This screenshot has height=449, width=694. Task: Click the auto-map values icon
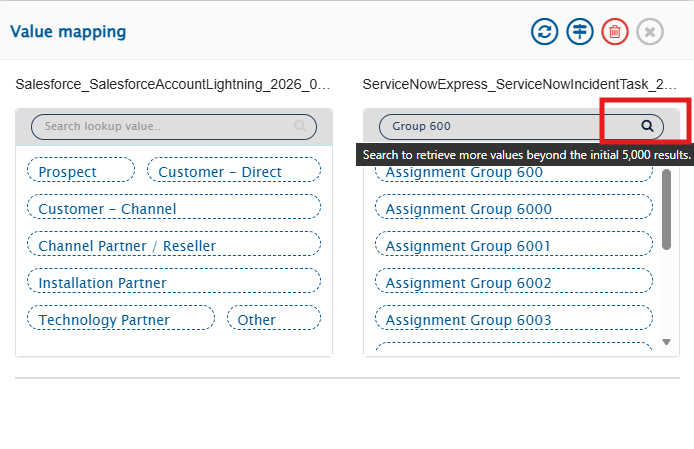(579, 32)
